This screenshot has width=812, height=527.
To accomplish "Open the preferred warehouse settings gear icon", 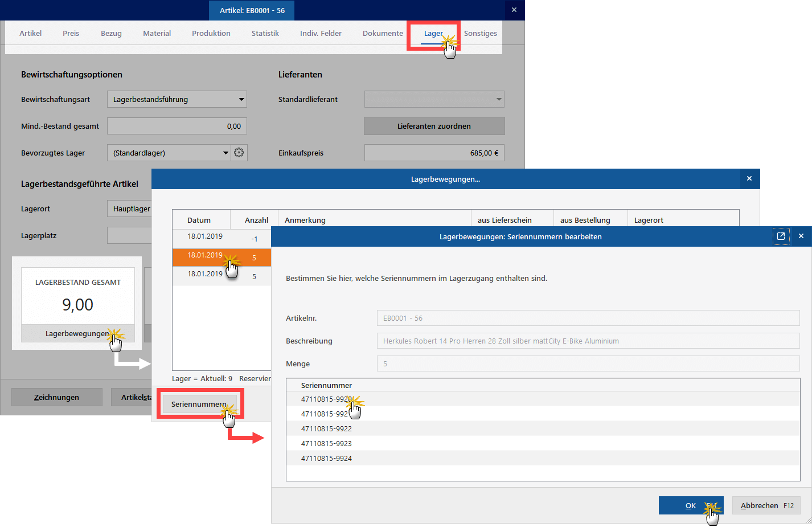I will [239, 153].
